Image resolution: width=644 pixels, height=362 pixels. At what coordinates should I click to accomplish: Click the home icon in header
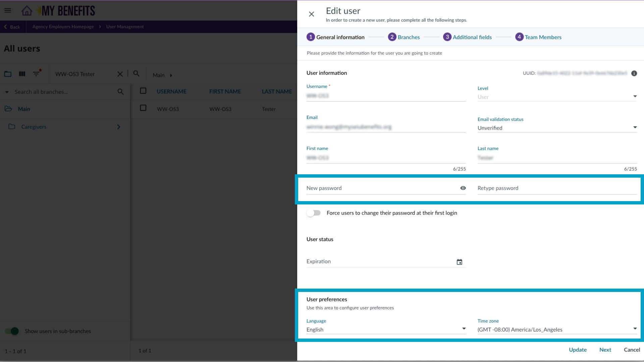[x=26, y=11]
